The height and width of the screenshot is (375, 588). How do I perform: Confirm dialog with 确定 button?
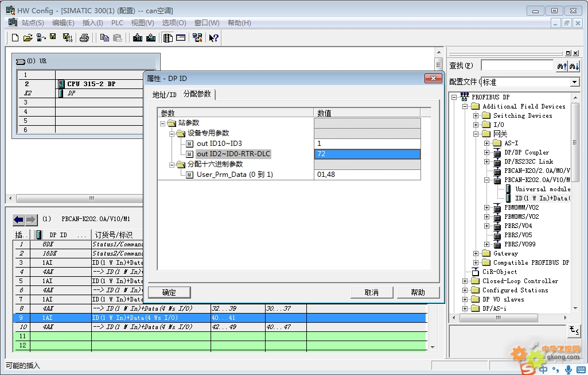point(169,292)
